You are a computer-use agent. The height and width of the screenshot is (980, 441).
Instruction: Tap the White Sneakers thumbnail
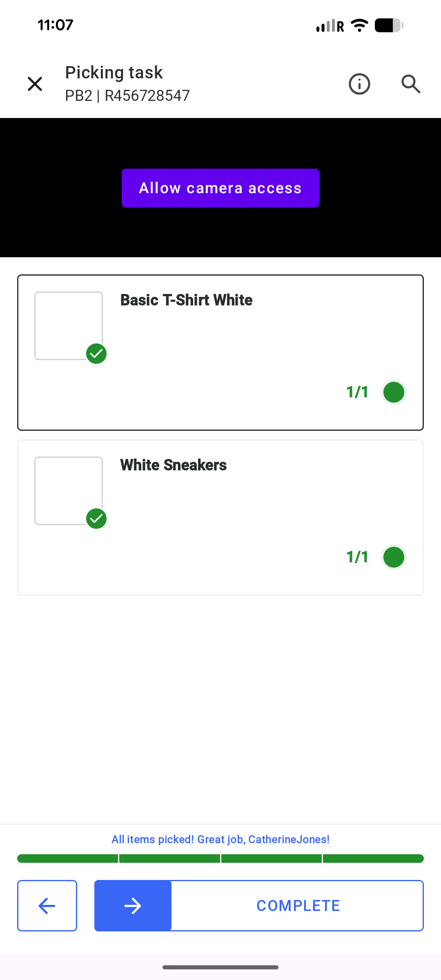(68, 490)
